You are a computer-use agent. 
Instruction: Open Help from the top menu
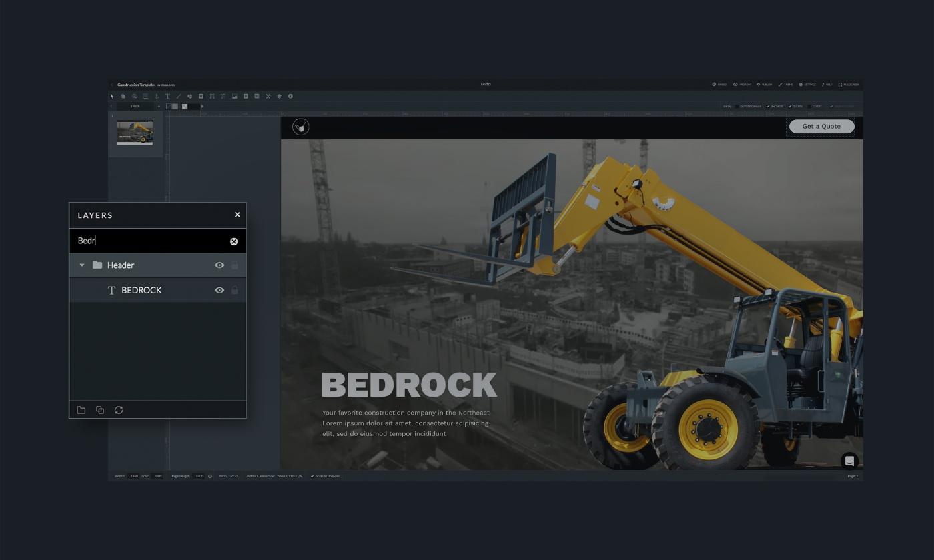tap(827, 85)
